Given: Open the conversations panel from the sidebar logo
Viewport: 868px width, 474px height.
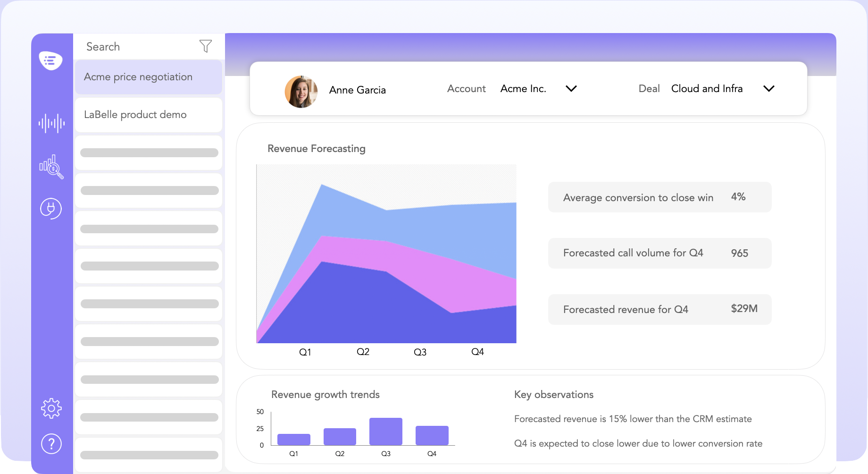Looking at the screenshot, I should point(51,61).
